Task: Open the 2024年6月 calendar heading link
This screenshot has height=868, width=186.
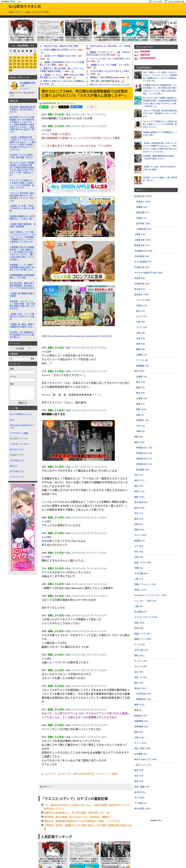Action: coord(23,45)
